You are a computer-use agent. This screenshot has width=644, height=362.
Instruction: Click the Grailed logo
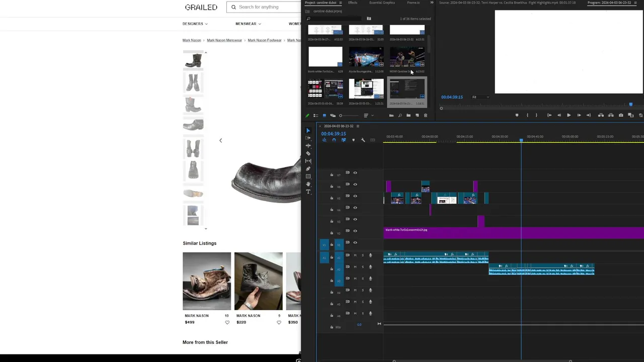[201, 7]
